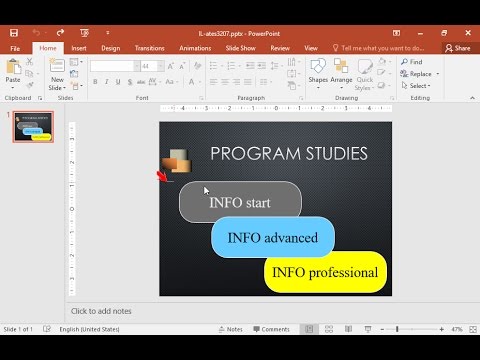Click the Paste clipboard icon

click(x=13, y=67)
